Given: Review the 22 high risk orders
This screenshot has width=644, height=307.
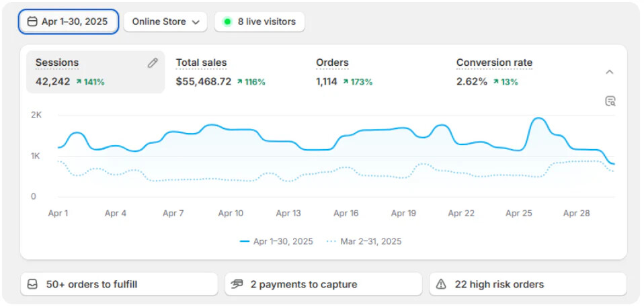Looking at the screenshot, I should 528,284.
